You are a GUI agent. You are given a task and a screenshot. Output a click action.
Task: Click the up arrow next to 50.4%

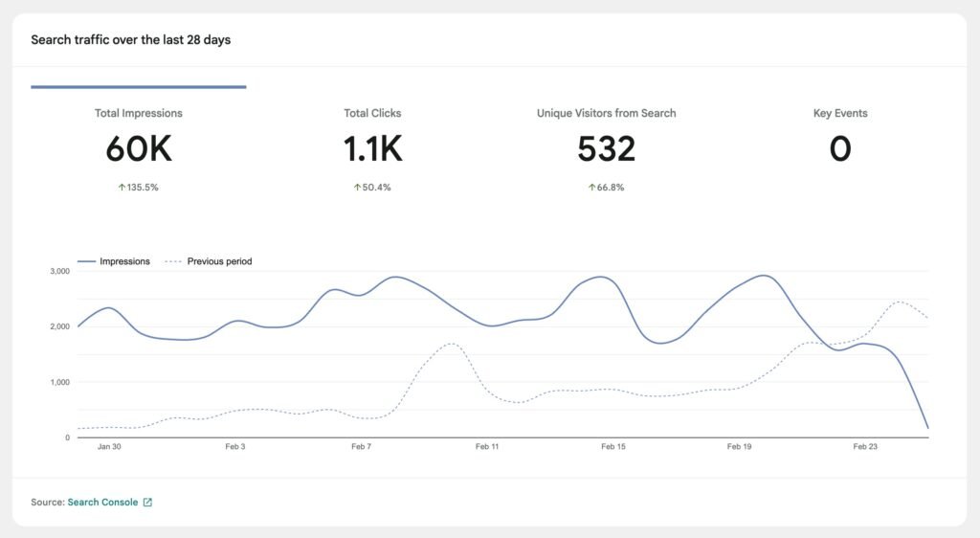coord(357,188)
